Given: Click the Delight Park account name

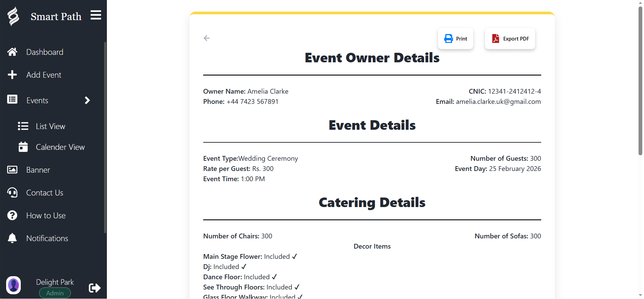Looking at the screenshot, I should pyautogui.click(x=55, y=282).
